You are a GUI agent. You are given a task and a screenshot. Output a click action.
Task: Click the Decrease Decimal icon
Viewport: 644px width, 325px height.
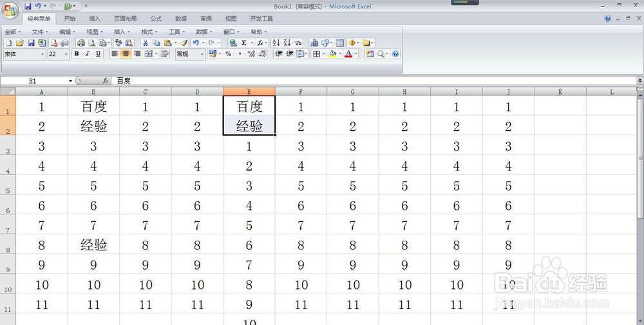click(262, 54)
